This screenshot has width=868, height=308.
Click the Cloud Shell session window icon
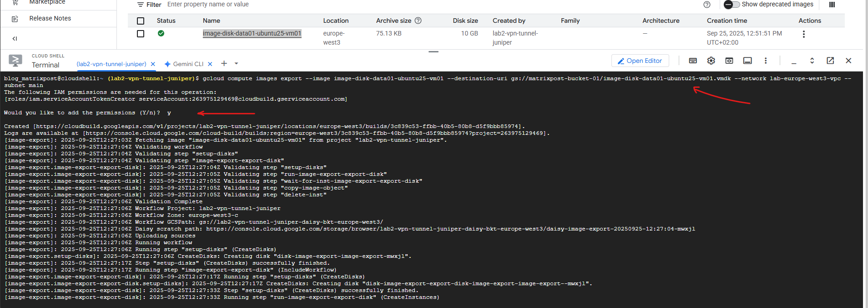(x=747, y=61)
